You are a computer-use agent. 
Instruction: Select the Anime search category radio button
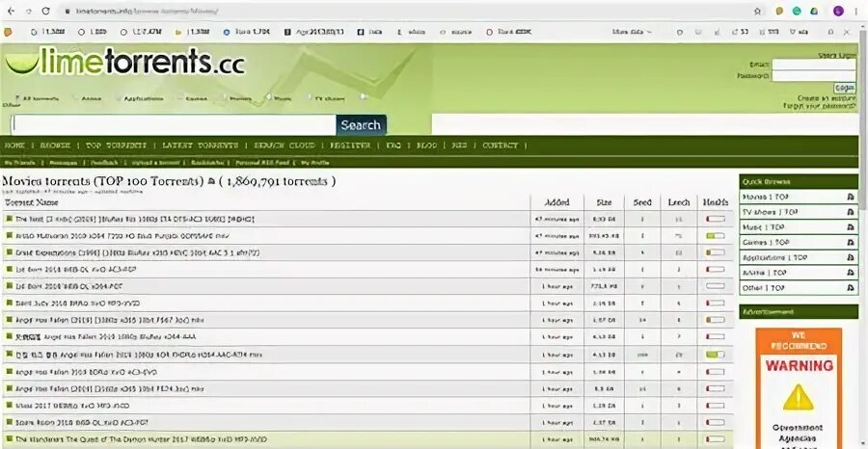pyautogui.click(x=76, y=98)
